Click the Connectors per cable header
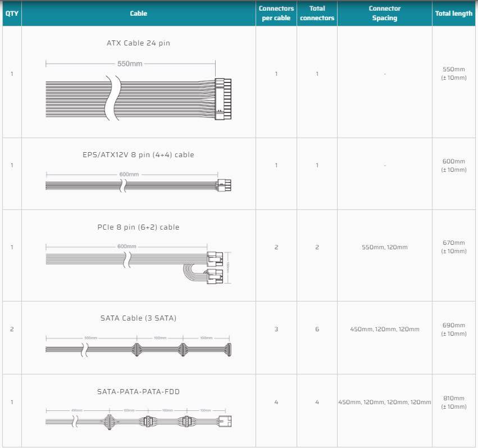478x448 pixels. 276,13
